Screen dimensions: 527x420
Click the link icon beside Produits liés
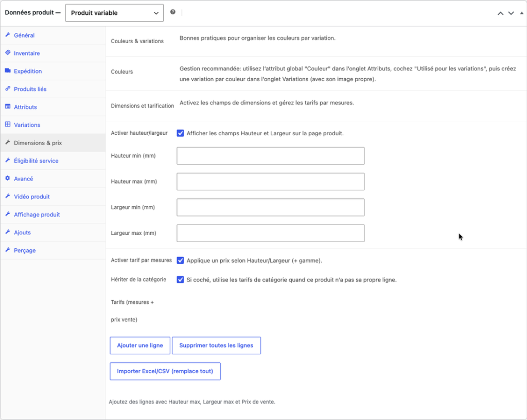[x=8, y=88]
